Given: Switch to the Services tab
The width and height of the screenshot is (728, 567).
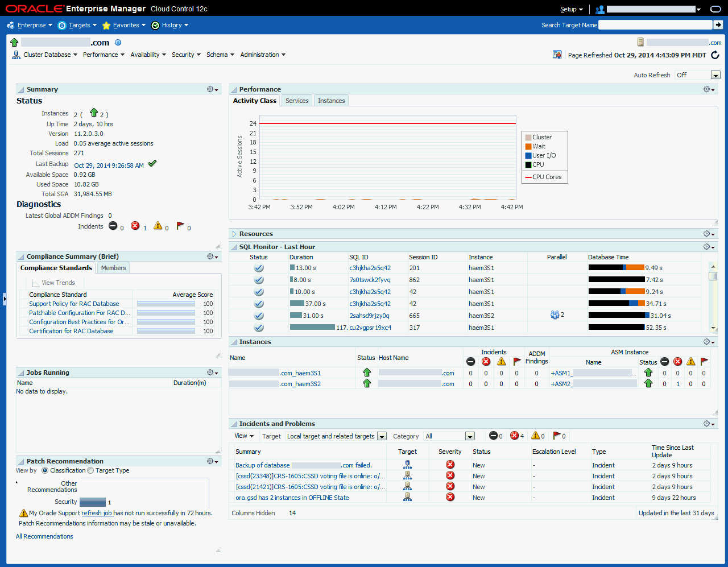Looking at the screenshot, I should (x=297, y=101).
